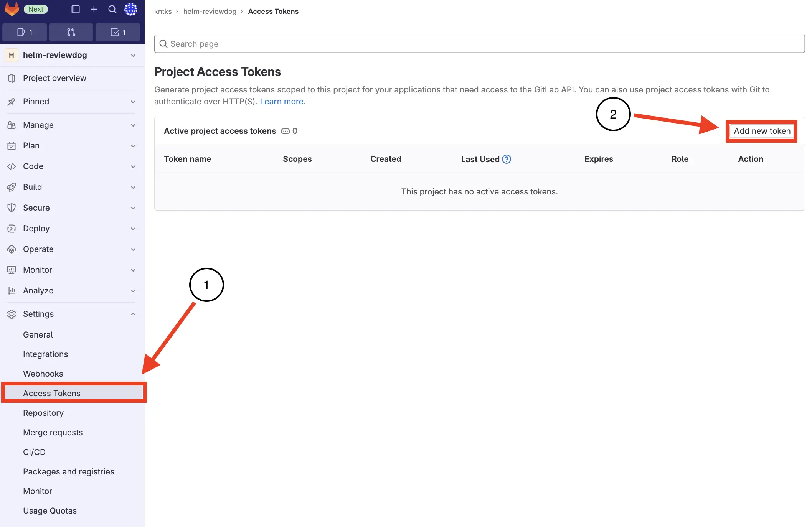The image size is (812, 527).
Task: Click the Add new token button
Action: 761,131
